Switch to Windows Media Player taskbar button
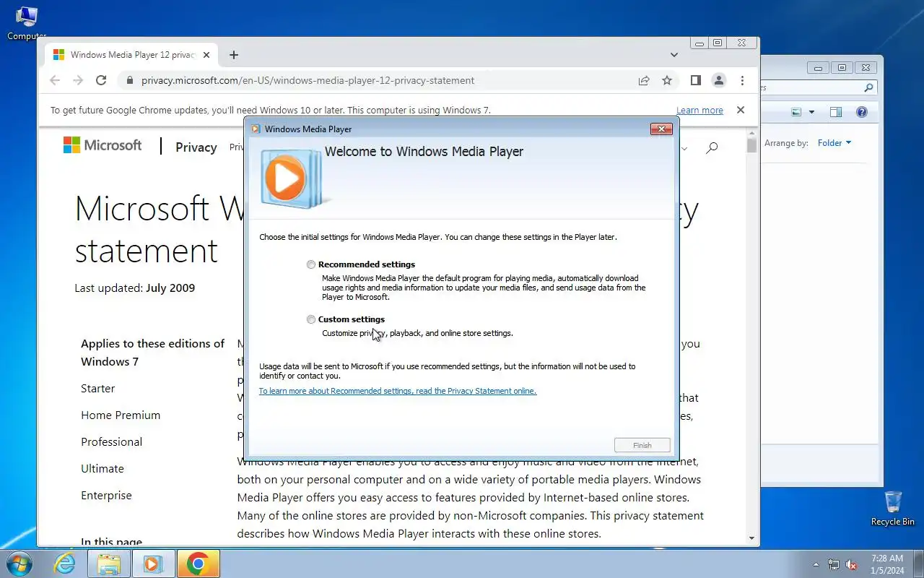The image size is (924, 578). point(153,564)
